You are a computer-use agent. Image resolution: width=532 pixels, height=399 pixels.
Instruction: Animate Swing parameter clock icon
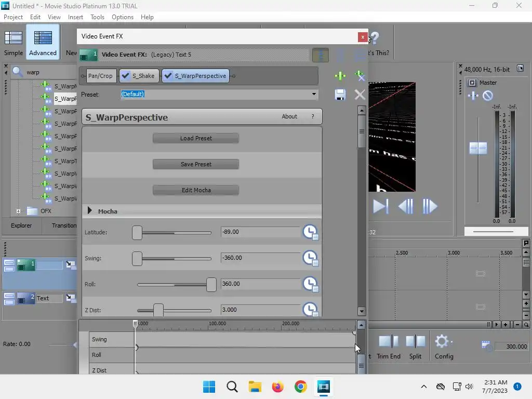click(x=310, y=258)
